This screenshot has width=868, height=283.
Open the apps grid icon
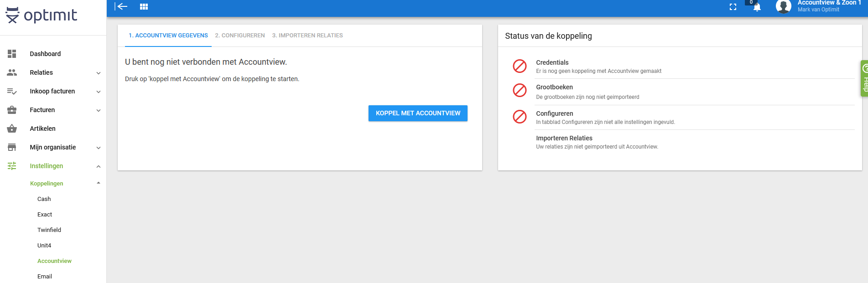pos(144,6)
